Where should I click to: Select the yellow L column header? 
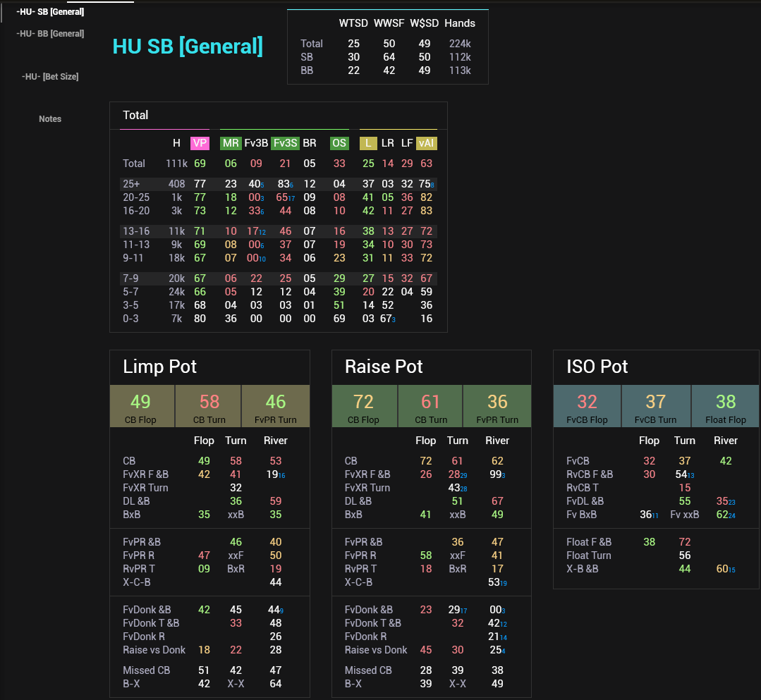[x=367, y=143]
